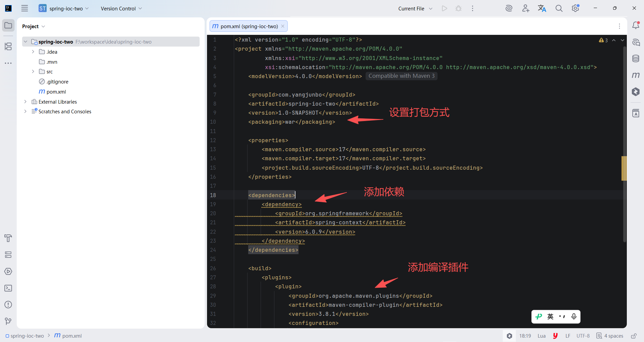
Task: Close the pom.xml editor tab
Action: [x=283, y=26]
